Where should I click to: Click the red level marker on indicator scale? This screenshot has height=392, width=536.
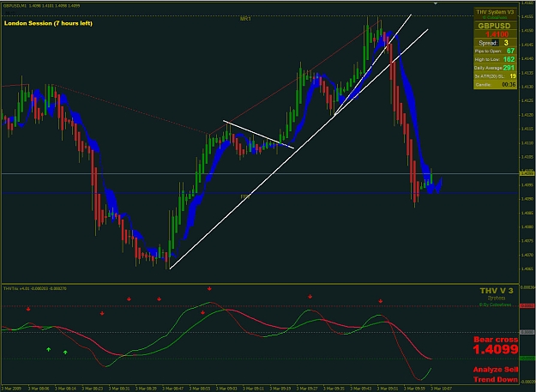(527, 306)
